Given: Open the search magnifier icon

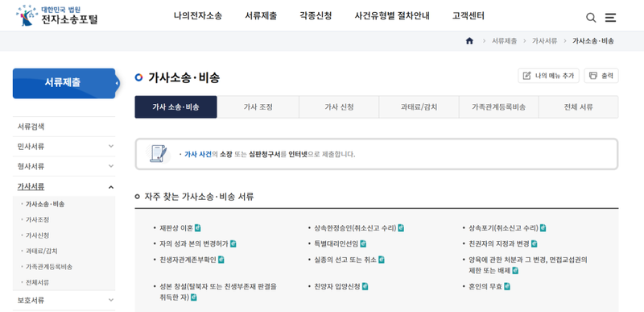Looking at the screenshot, I should click(591, 17).
